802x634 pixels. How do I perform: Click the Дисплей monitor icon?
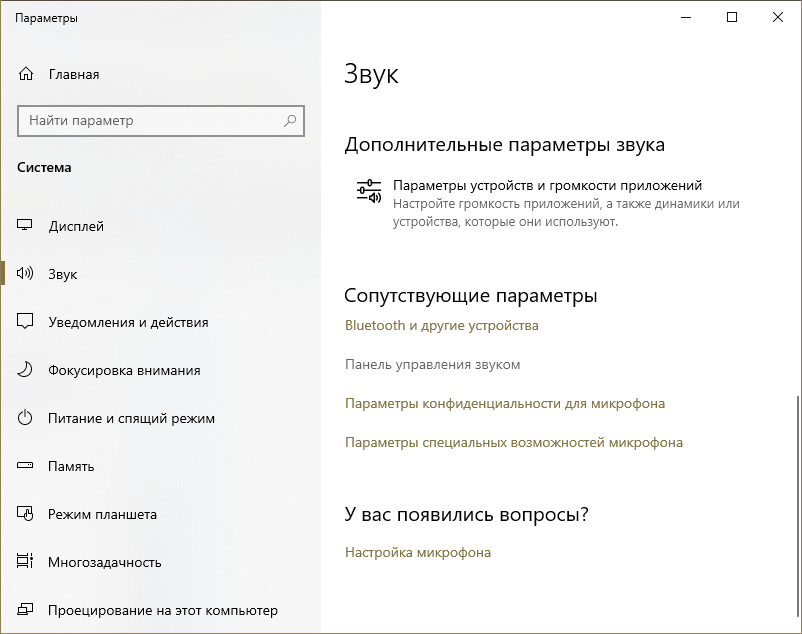point(26,226)
